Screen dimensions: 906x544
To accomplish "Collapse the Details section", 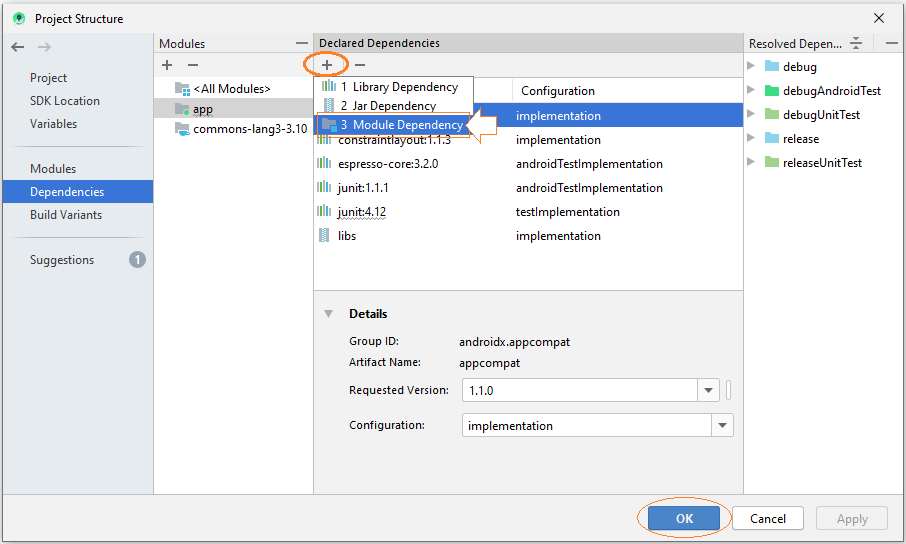I will tap(328, 314).
